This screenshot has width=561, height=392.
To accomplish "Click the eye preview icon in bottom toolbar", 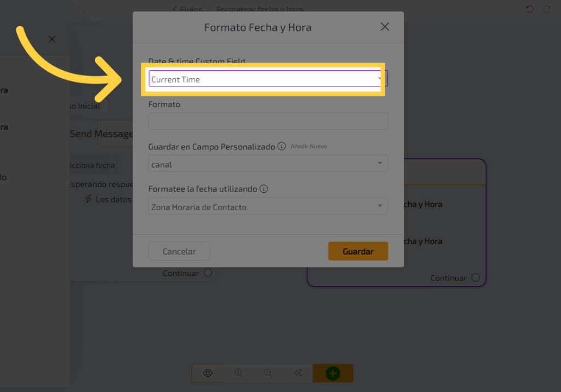I will [x=208, y=373].
